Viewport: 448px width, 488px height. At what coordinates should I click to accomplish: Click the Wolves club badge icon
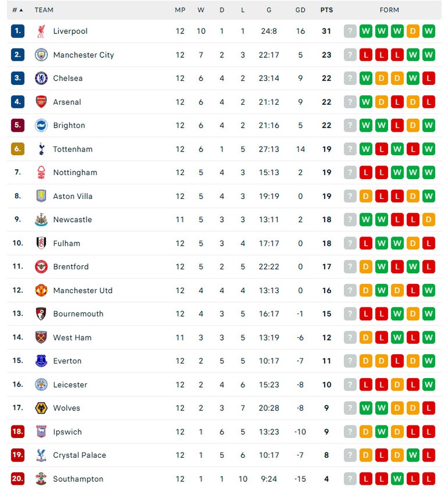click(x=41, y=408)
